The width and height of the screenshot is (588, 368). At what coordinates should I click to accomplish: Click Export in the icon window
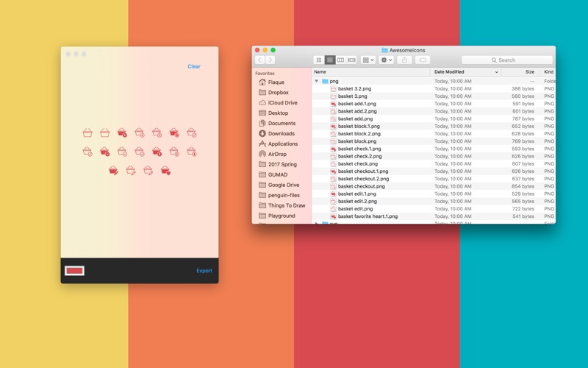pyautogui.click(x=204, y=271)
